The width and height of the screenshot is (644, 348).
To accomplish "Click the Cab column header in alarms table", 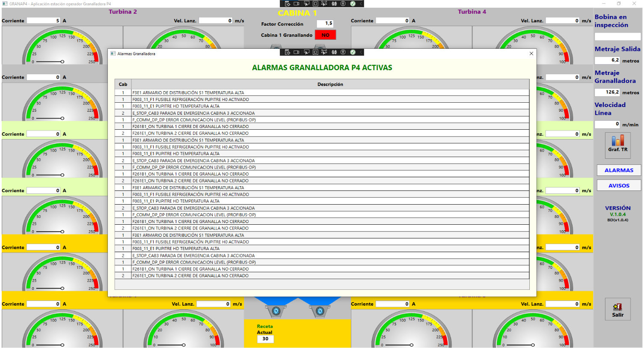I will pyautogui.click(x=123, y=84).
